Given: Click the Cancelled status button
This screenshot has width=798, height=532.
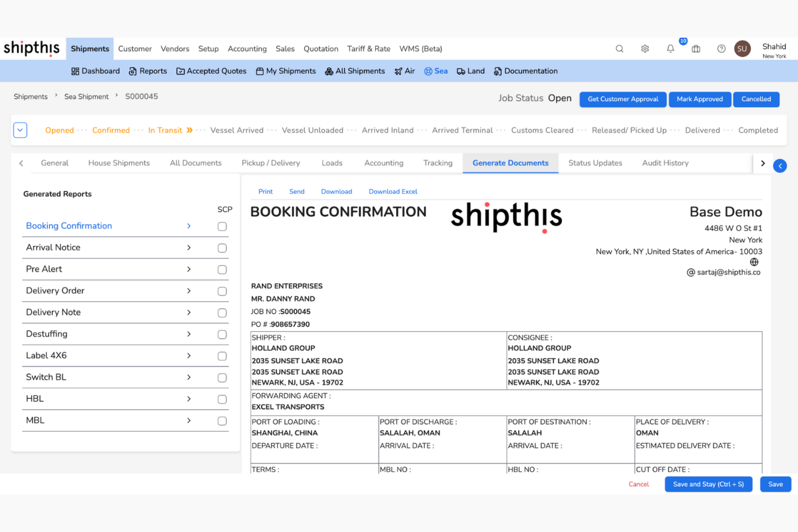Looking at the screenshot, I should tap(756, 99).
